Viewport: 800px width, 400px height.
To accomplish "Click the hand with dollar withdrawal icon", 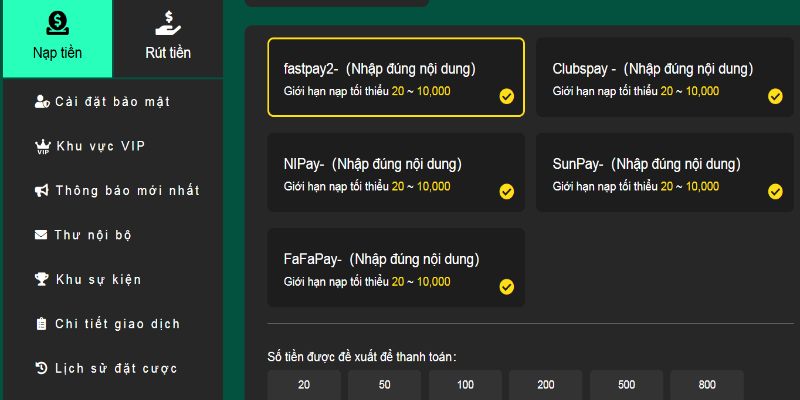I will pos(168,23).
